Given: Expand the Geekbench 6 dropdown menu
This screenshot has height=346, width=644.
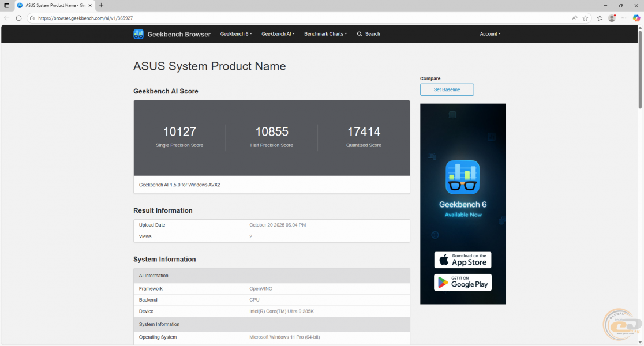Looking at the screenshot, I should 236,34.
